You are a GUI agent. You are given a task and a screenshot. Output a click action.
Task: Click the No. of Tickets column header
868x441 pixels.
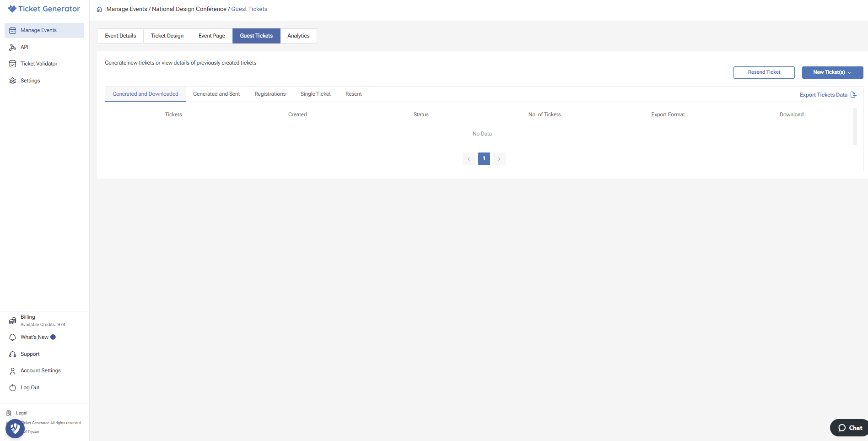click(x=545, y=114)
